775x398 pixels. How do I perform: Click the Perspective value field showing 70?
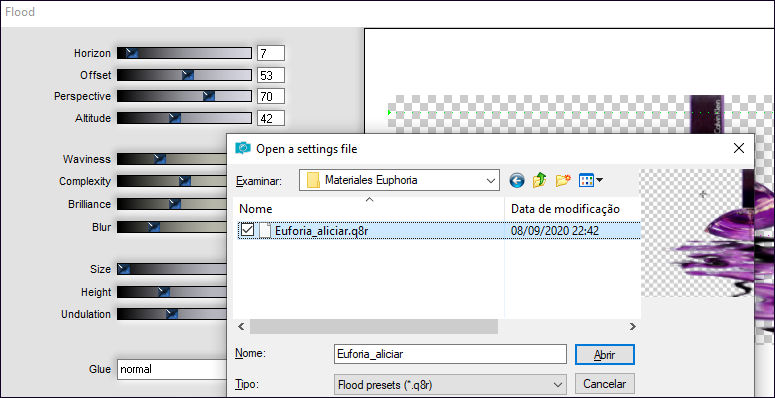[x=271, y=96]
